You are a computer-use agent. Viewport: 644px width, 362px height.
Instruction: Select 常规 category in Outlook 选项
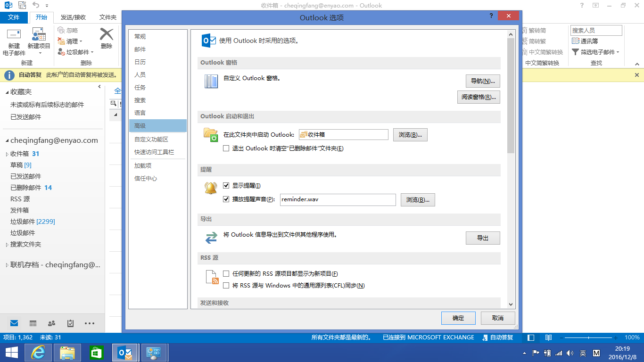[x=158, y=37]
